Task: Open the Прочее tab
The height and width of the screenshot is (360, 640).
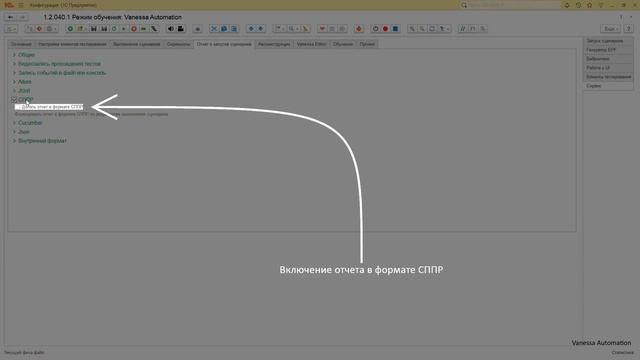Action: (x=367, y=44)
